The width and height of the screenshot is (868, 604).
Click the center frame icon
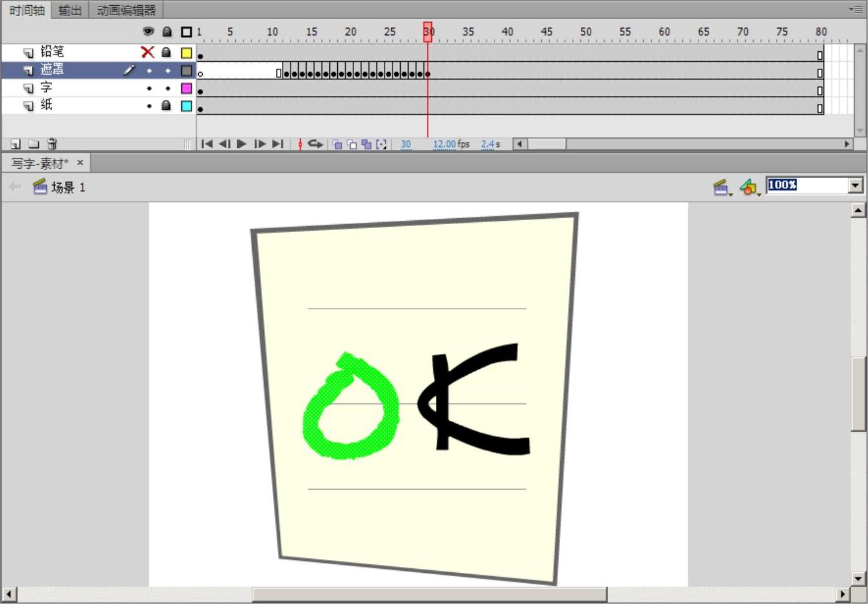click(300, 144)
